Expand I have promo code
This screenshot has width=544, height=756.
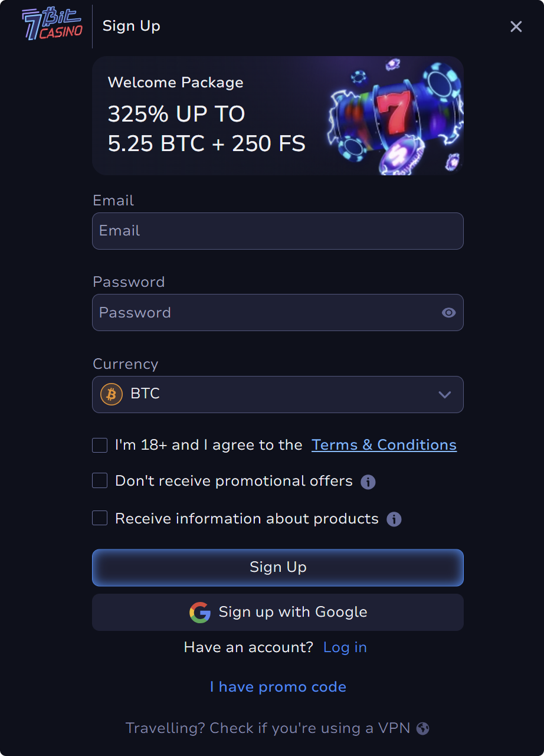pos(278,687)
